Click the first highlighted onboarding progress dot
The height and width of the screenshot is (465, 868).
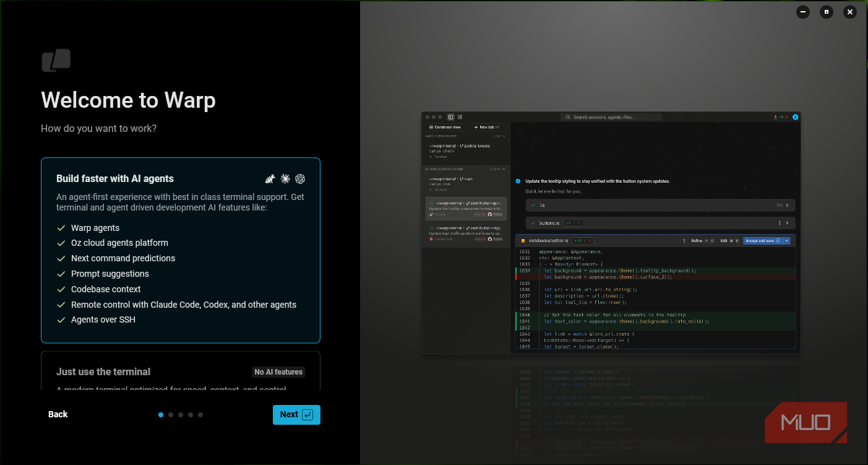click(161, 415)
